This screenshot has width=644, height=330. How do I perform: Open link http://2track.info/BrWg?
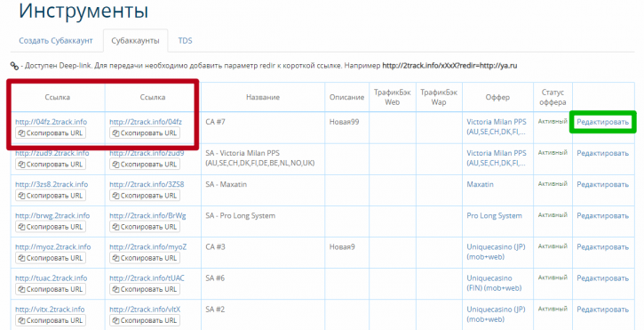click(147, 215)
